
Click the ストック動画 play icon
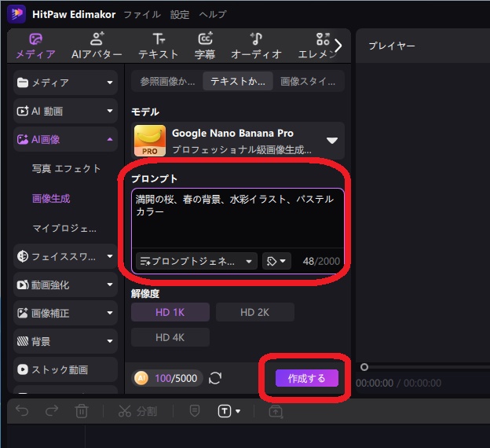pyautogui.click(x=23, y=369)
